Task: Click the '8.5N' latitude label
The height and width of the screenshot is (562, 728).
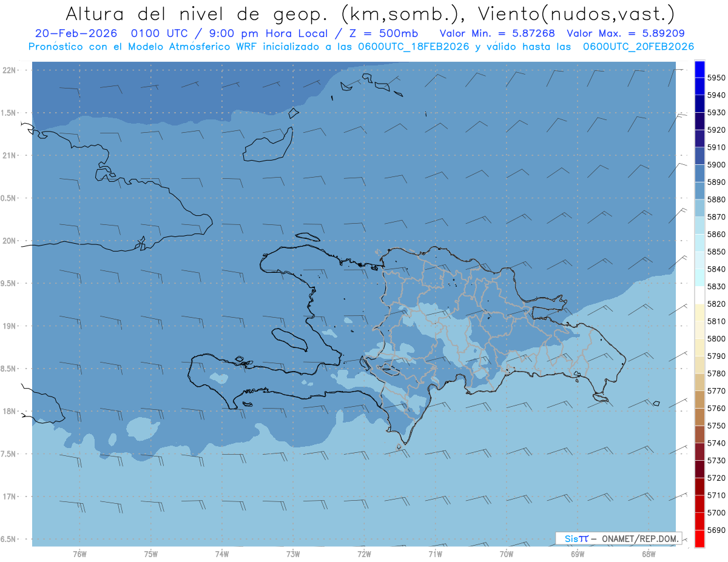Action: point(8,369)
